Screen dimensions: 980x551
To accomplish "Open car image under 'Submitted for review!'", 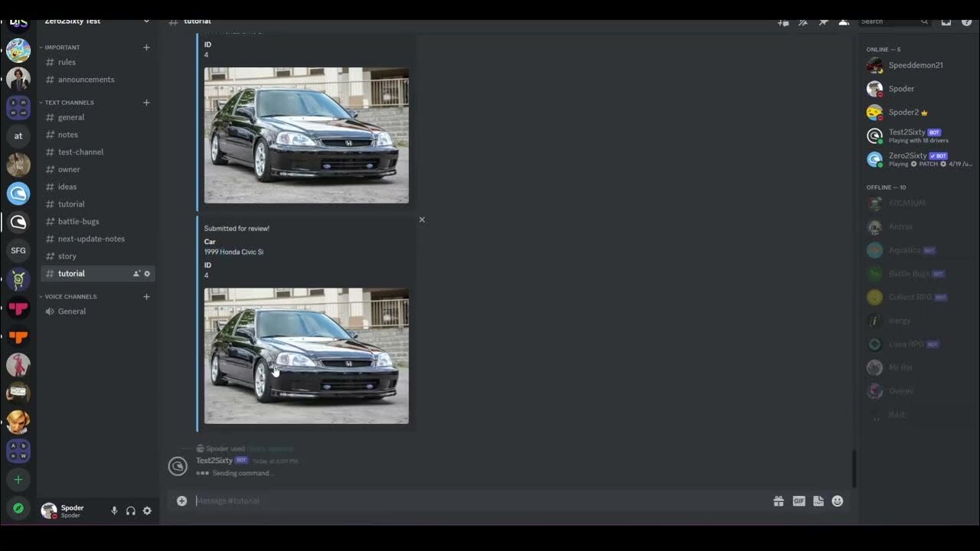I will click(306, 356).
